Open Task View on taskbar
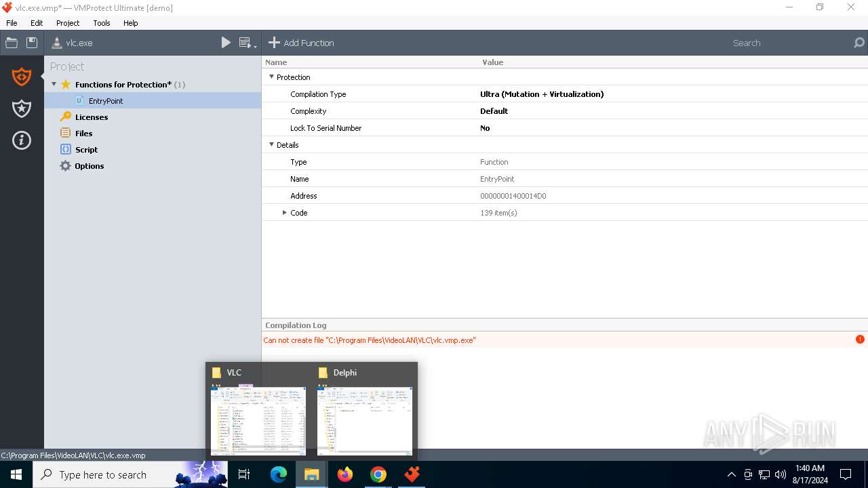This screenshot has height=488, width=868. (244, 474)
